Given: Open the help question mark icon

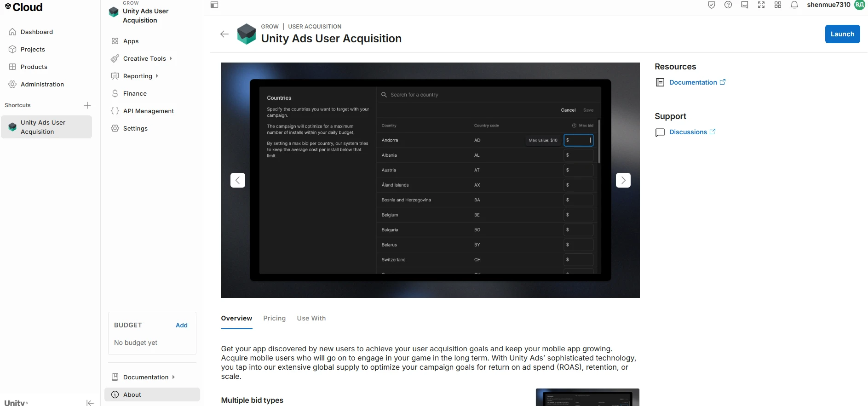Looking at the screenshot, I should click(728, 5).
